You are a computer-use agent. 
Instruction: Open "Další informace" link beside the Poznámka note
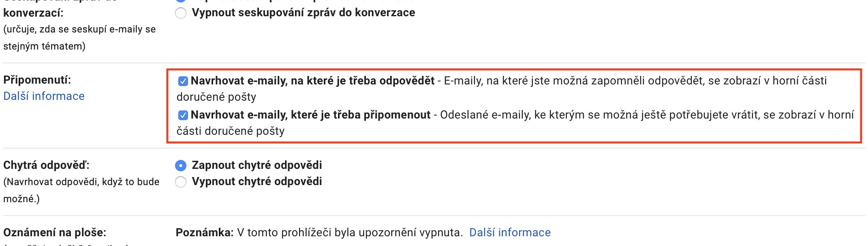[510, 233]
